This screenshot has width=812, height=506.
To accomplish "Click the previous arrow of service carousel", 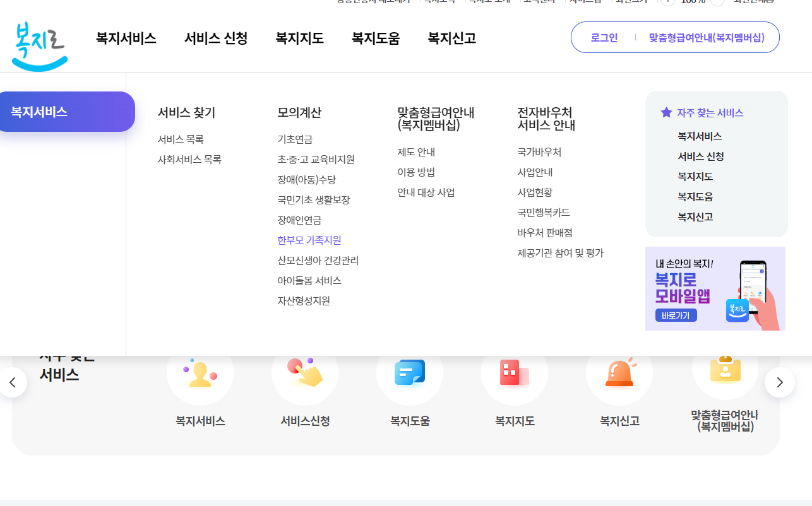I will pos(13,382).
